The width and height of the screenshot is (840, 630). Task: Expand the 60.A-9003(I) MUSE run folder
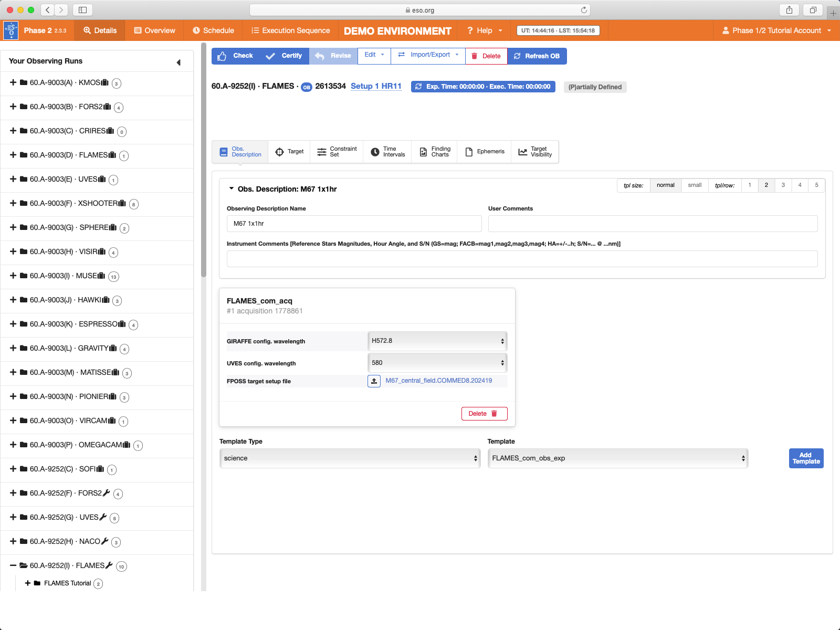(x=13, y=276)
